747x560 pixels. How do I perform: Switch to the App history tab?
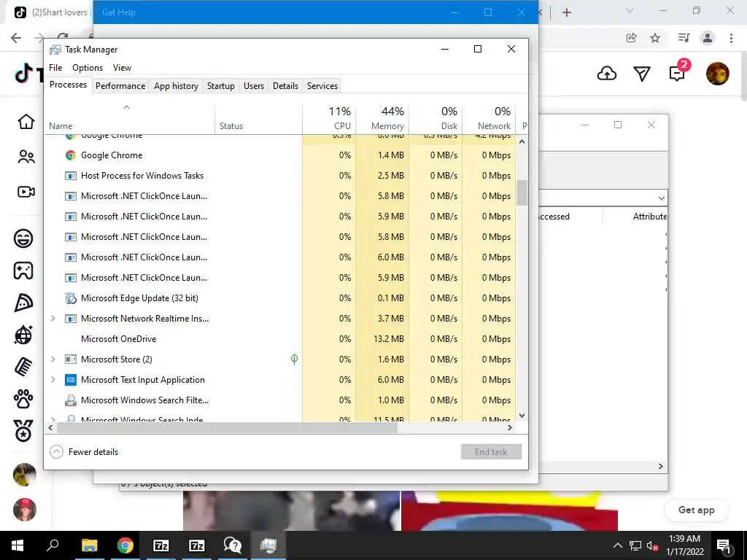176,86
